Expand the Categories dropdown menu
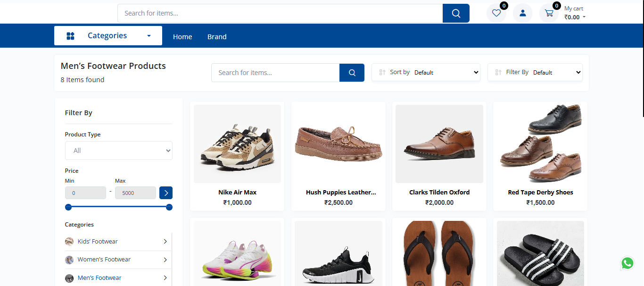Viewport: 644px width, 286px height. tap(149, 36)
